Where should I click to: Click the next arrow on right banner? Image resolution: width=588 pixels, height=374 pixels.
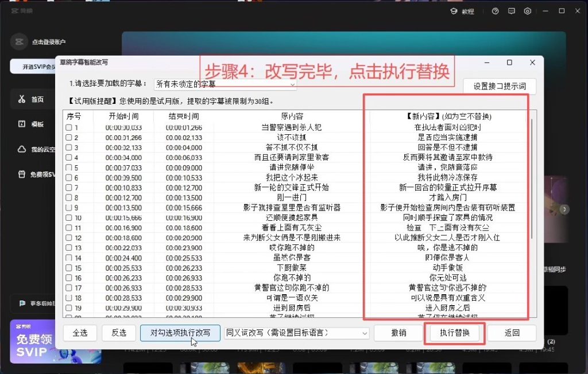pyautogui.click(x=564, y=209)
